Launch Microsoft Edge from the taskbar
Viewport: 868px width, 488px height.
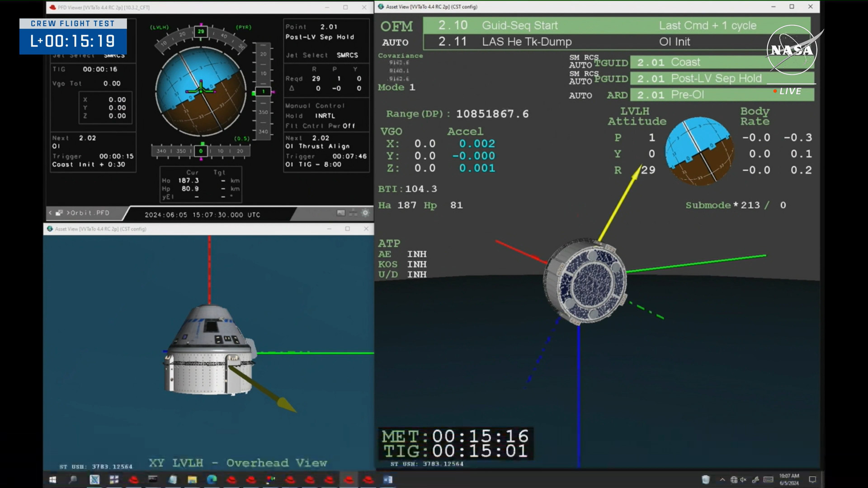[212, 479]
